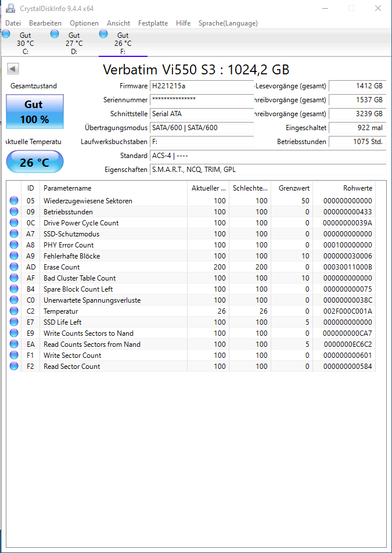Select the Erase Count parameter name

pyautogui.click(x=62, y=267)
